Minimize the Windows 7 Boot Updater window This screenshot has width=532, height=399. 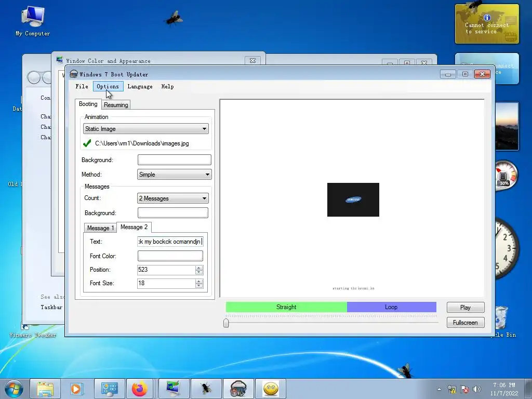pos(448,74)
